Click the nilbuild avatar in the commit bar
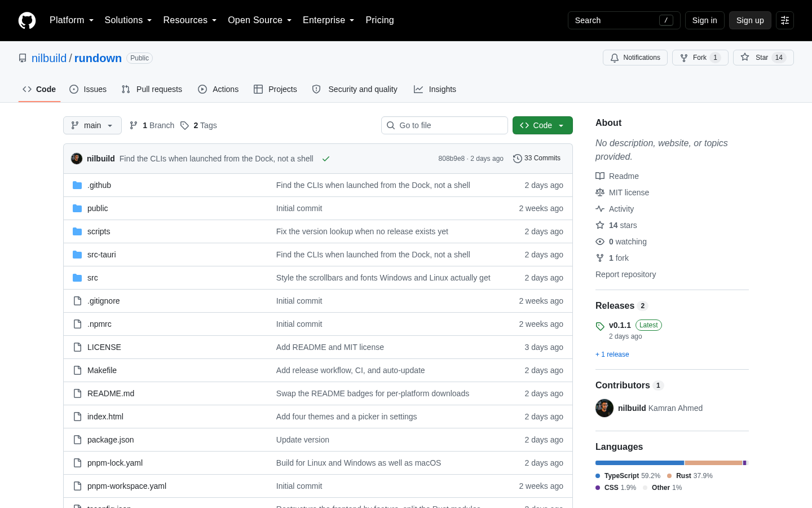Image resolution: width=812 pixels, height=508 pixels. click(77, 159)
